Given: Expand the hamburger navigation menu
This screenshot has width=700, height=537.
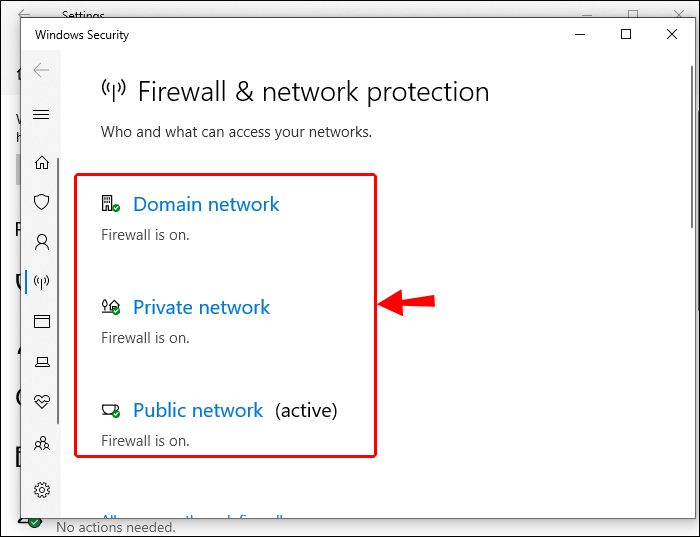Looking at the screenshot, I should pos(41,115).
